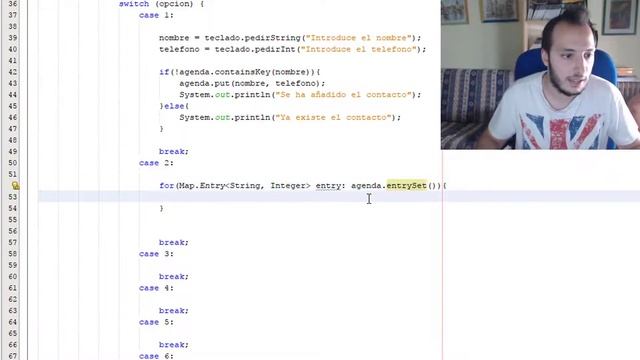Viewport: 640px width, 360px height.
Task: Click 'switch (opcion)' at the top
Action: tap(156, 4)
